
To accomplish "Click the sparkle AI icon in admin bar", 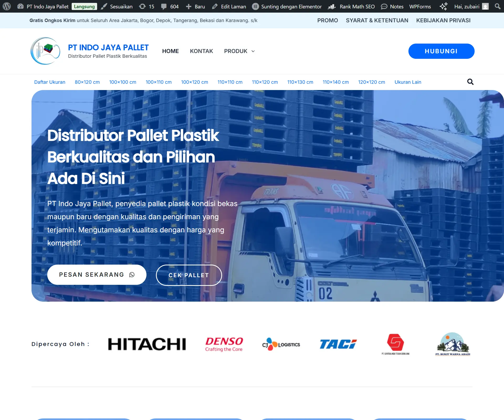I will pos(443,6).
